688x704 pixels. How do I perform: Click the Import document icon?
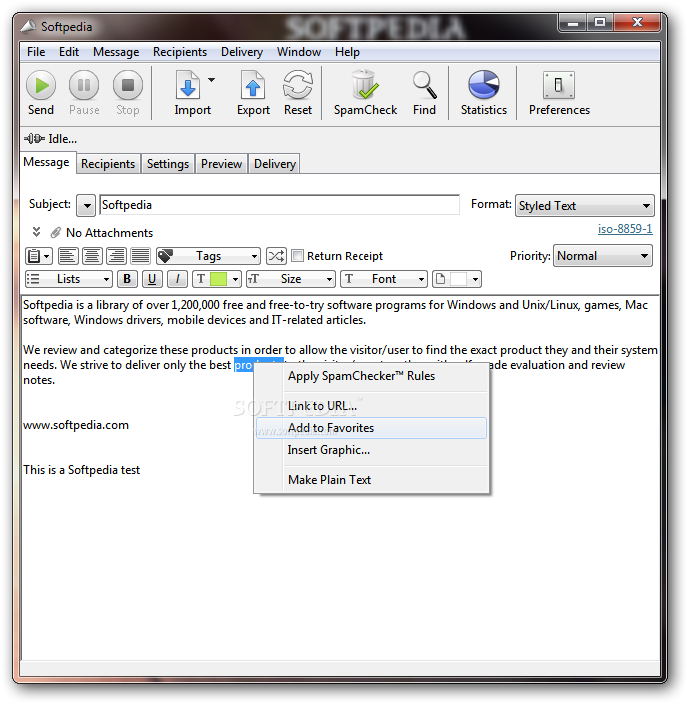188,85
